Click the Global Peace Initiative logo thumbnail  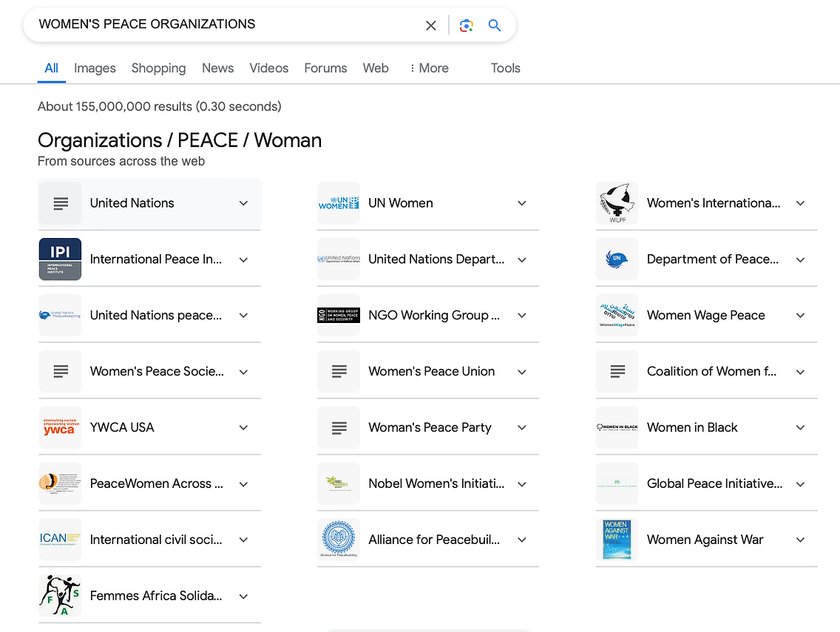[617, 483]
